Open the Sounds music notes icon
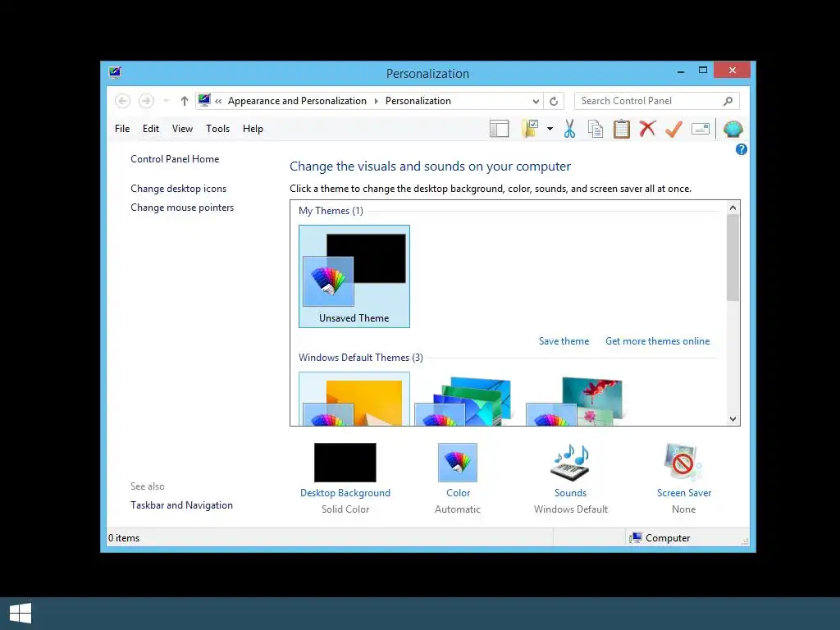Viewport: 840px width, 630px height. point(571,463)
